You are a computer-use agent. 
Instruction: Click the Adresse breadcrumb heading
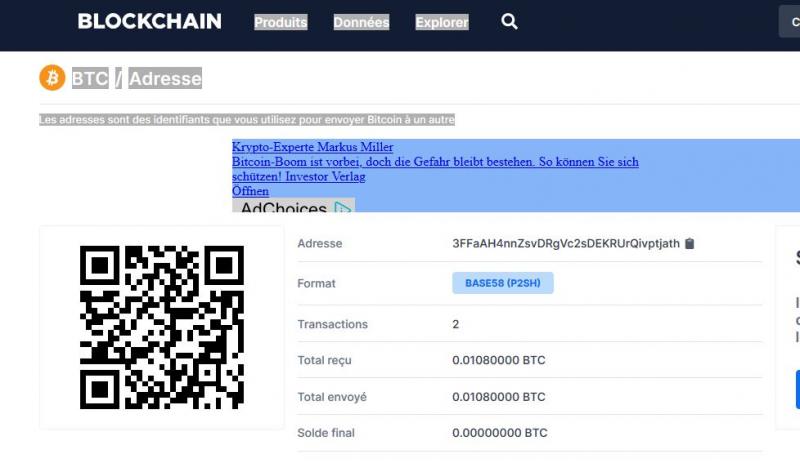click(x=165, y=78)
